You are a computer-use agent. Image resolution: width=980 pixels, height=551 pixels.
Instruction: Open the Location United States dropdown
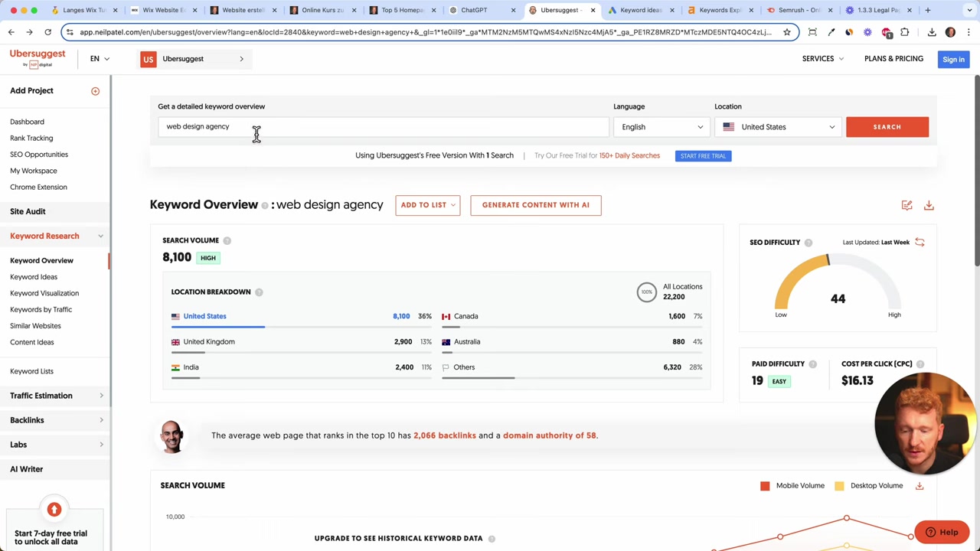tap(778, 127)
